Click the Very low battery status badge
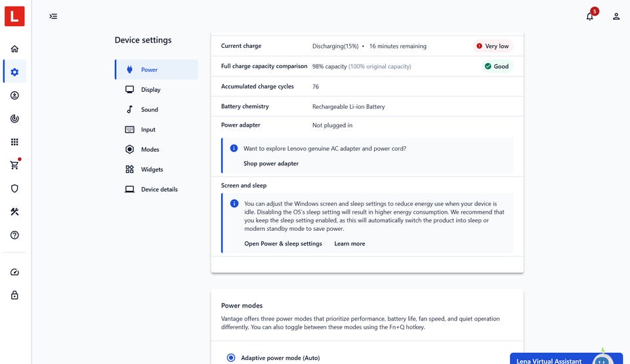This screenshot has height=364, width=630. click(493, 46)
